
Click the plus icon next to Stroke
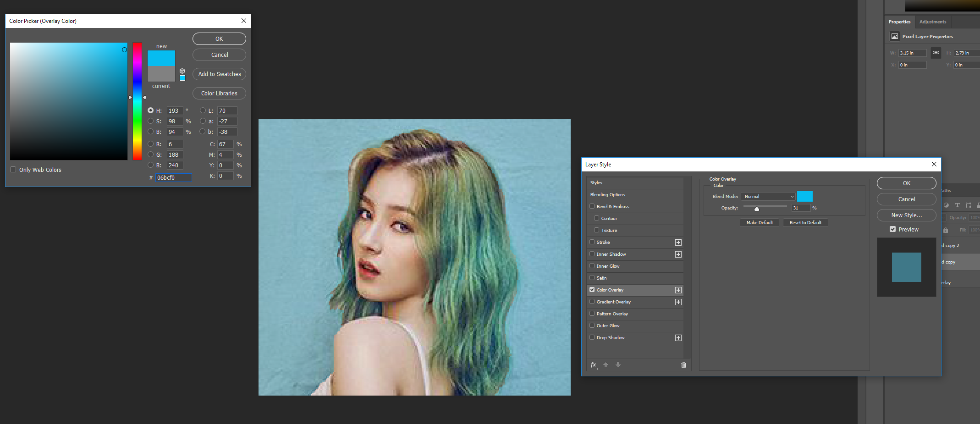(678, 242)
